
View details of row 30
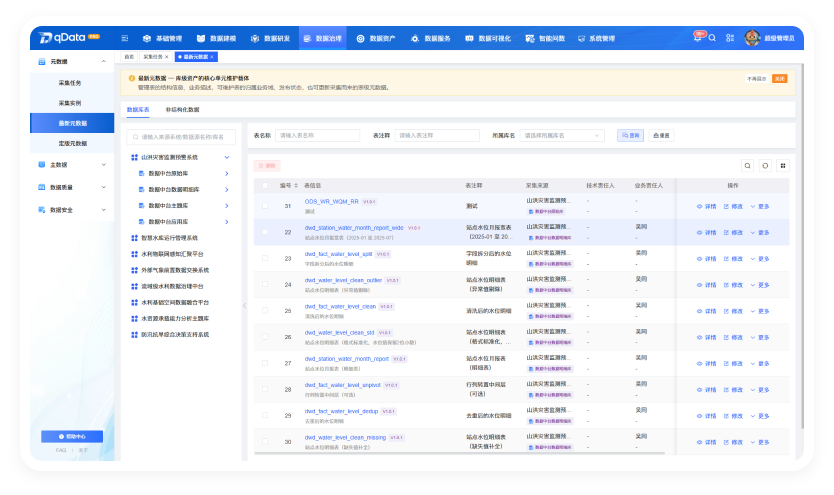click(x=706, y=442)
